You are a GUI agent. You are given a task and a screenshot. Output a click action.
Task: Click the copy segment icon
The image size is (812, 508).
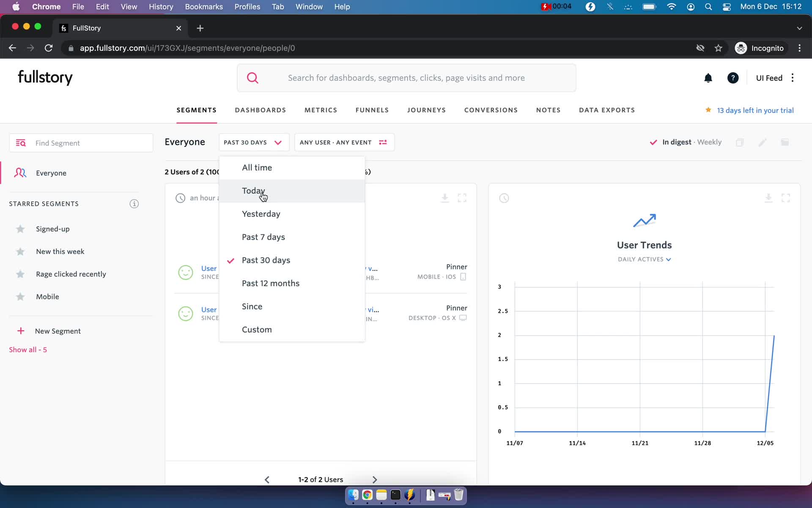(x=740, y=143)
